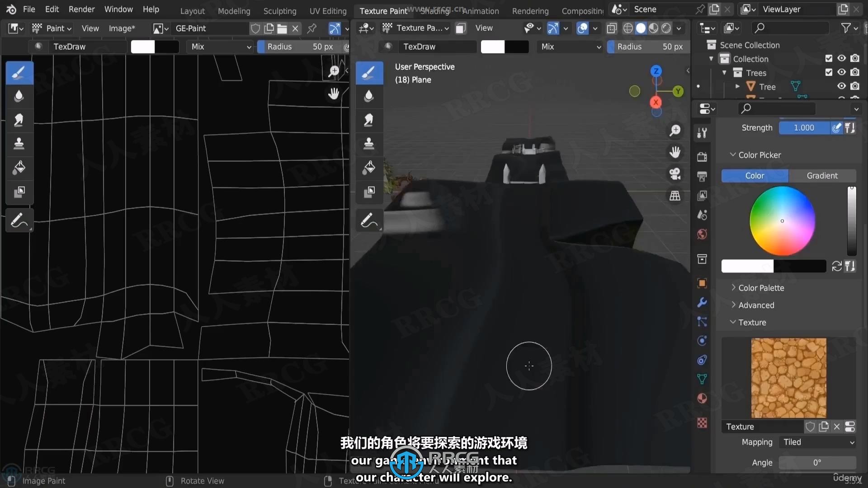Select the Clone stamp tool in image editor
868x488 pixels.
pos(19,144)
